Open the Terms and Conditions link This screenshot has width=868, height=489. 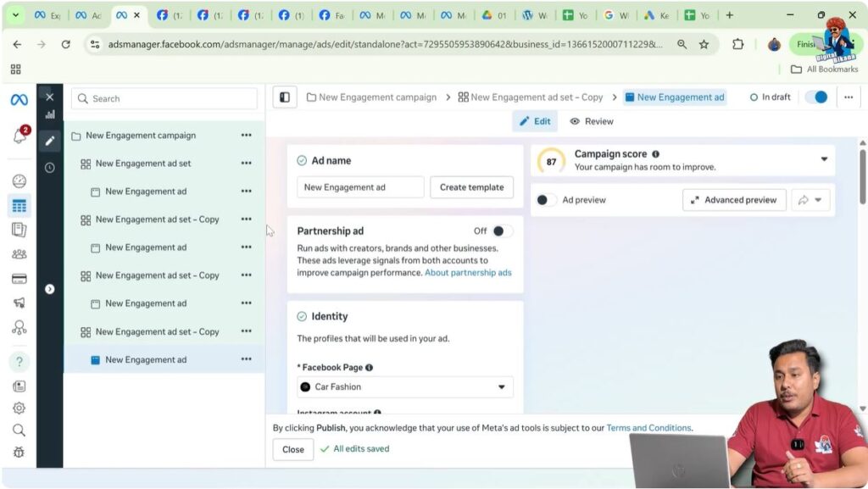point(648,427)
